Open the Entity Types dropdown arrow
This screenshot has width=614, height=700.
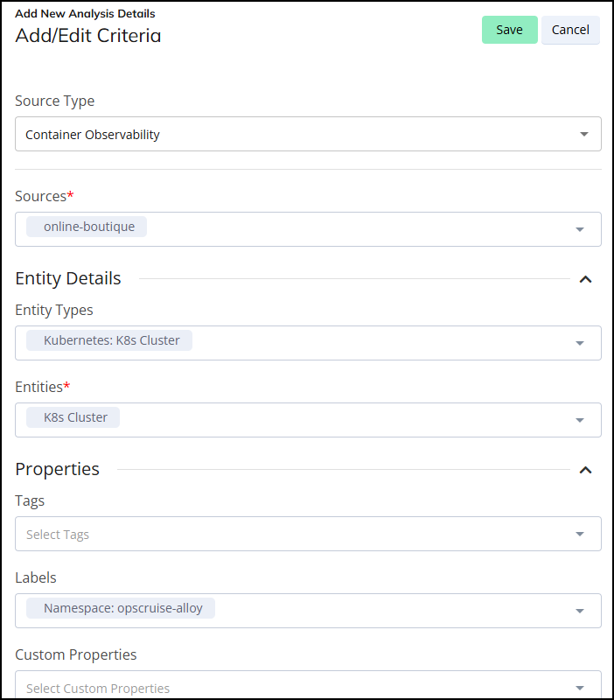tap(579, 343)
